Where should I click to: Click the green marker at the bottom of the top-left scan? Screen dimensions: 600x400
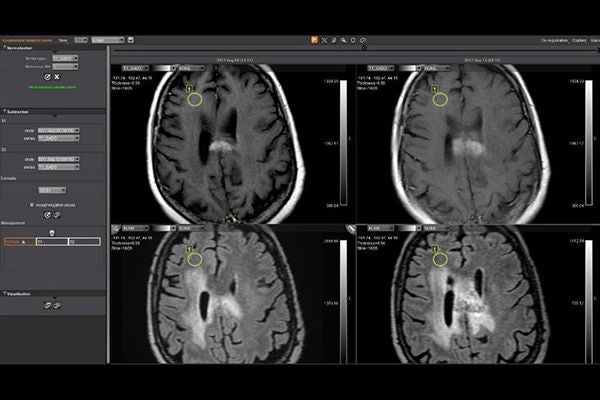pos(228,218)
